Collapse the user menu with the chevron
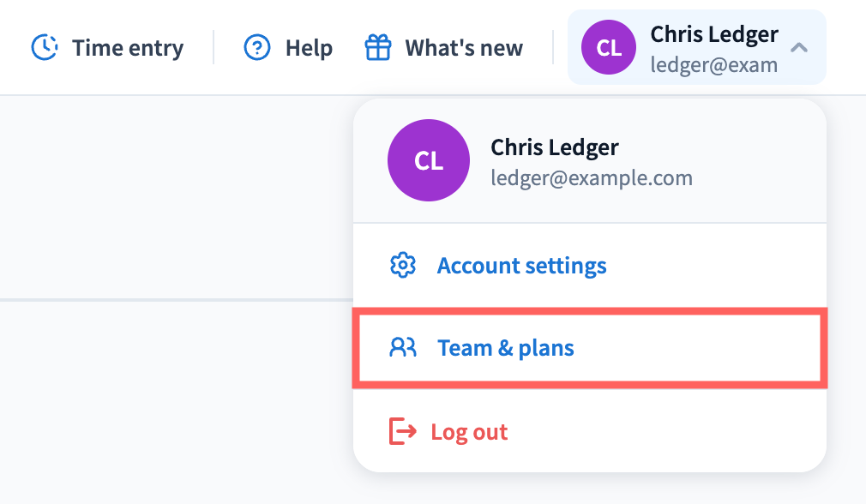 point(799,48)
